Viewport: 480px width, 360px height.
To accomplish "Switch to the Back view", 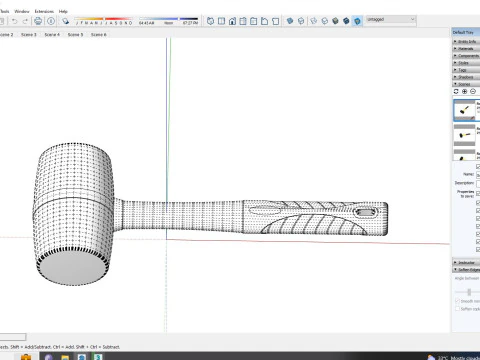I will click(x=254, y=21).
